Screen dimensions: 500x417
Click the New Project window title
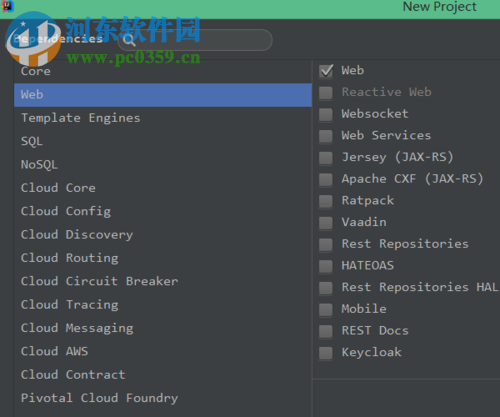440,7
